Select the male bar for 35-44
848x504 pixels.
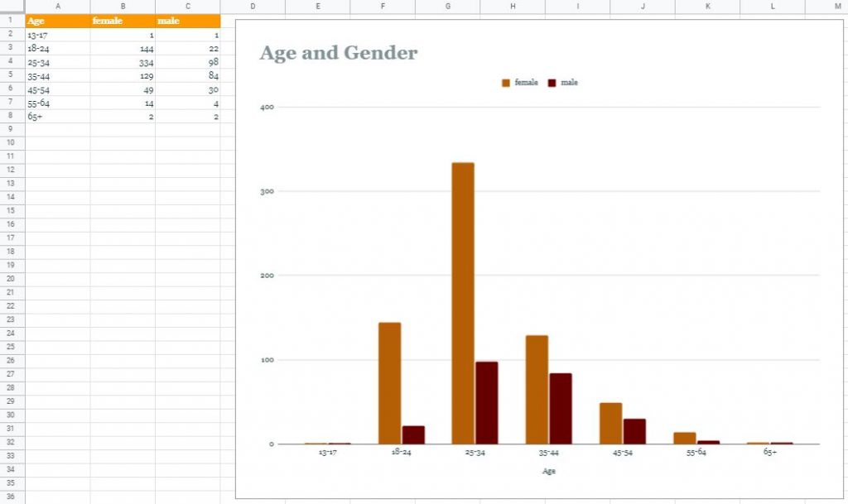click(561, 408)
